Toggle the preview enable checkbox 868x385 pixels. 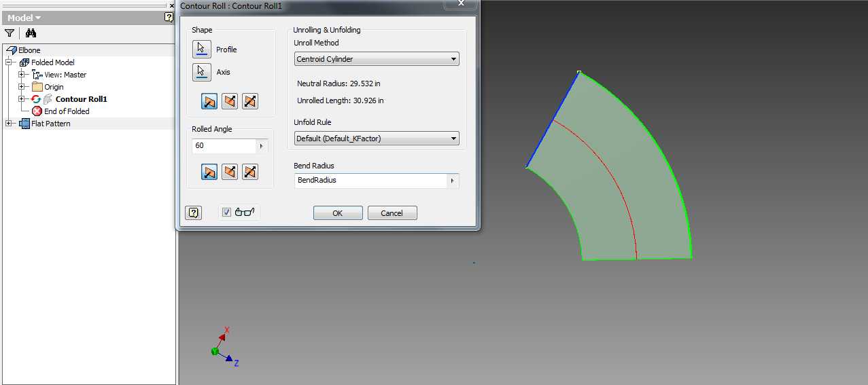[x=227, y=213]
